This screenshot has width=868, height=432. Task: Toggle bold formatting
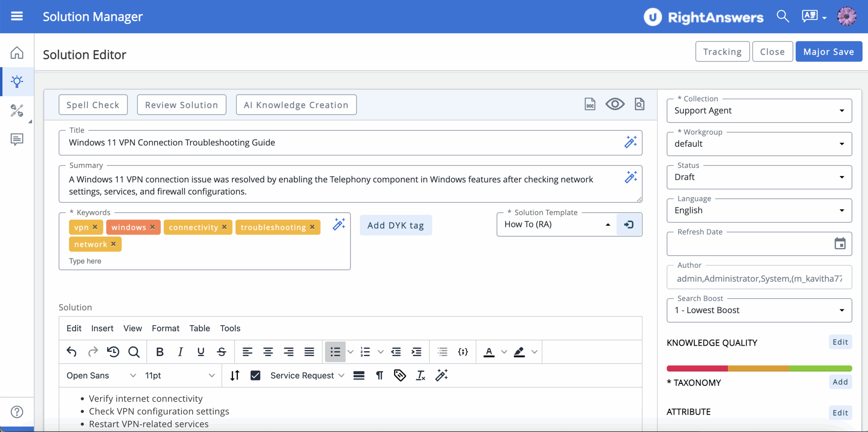pyautogui.click(x=160, y=352)
